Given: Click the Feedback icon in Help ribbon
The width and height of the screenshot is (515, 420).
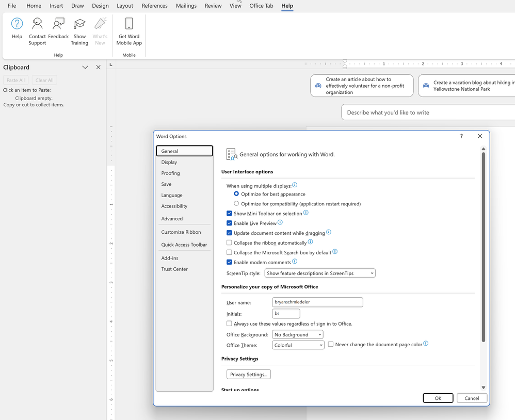Looking at the screenshot, I should [x=58, y=24].
